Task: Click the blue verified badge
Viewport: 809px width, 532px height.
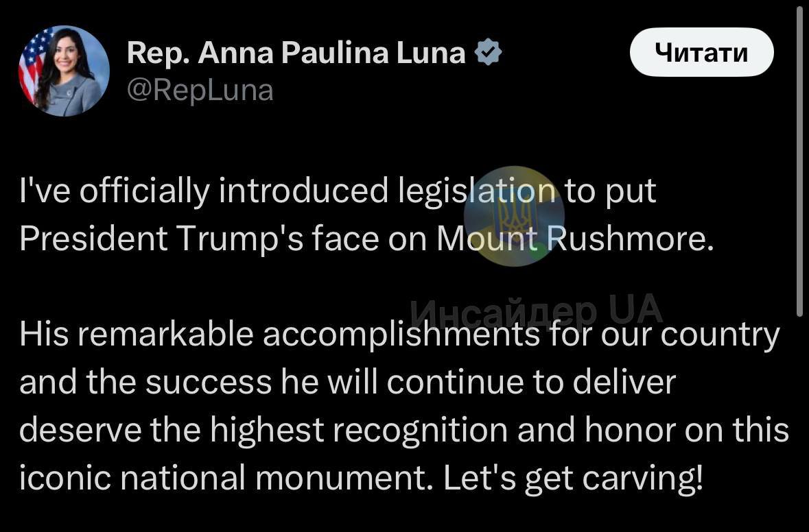Action: click(x=488, y=53)
